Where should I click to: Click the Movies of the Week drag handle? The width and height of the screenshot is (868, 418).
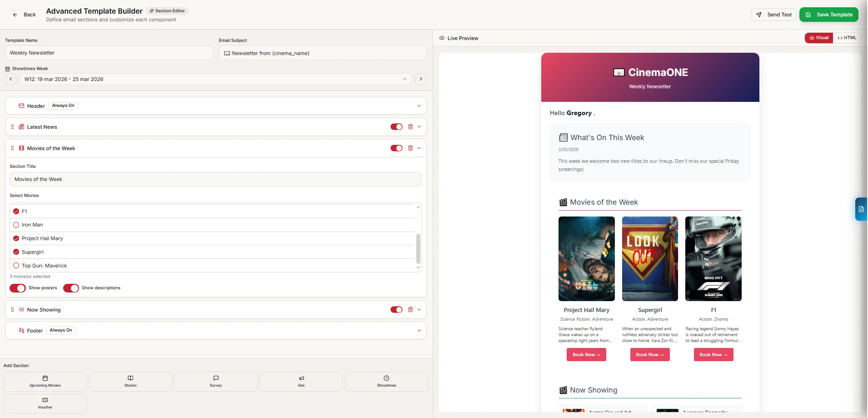pyautogui.click(x=12, y=148)
